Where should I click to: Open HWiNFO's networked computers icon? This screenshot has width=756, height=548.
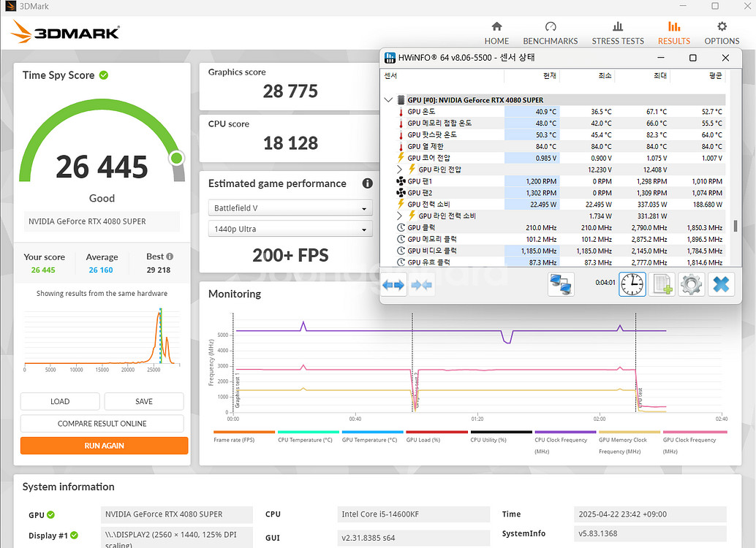click(x=561, y=284)
